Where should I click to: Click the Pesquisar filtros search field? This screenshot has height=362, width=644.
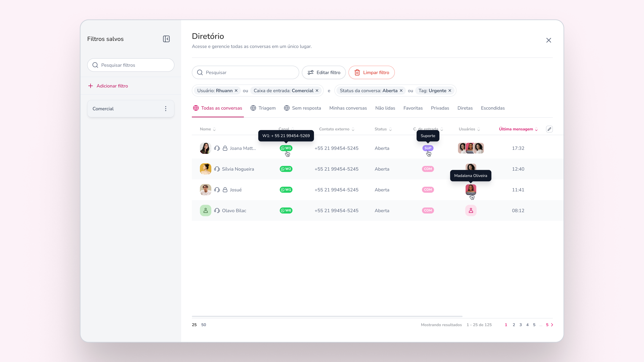click(x=131, y=65)
